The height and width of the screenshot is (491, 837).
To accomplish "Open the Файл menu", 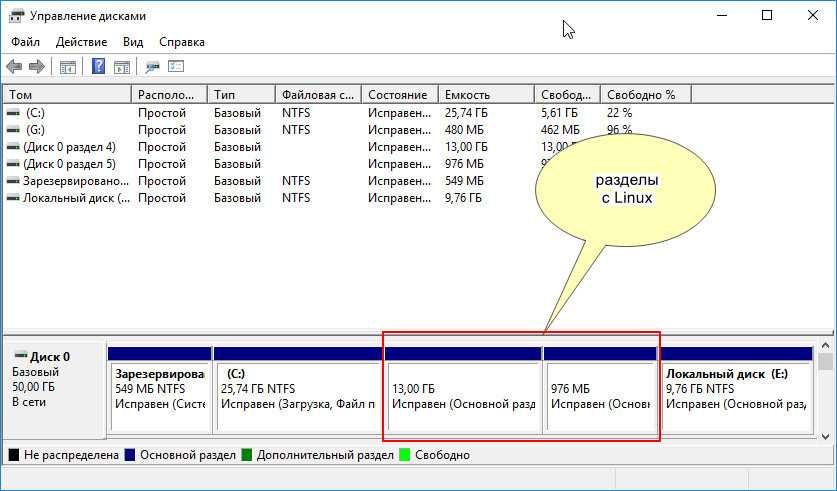I will tap(26, 42).
